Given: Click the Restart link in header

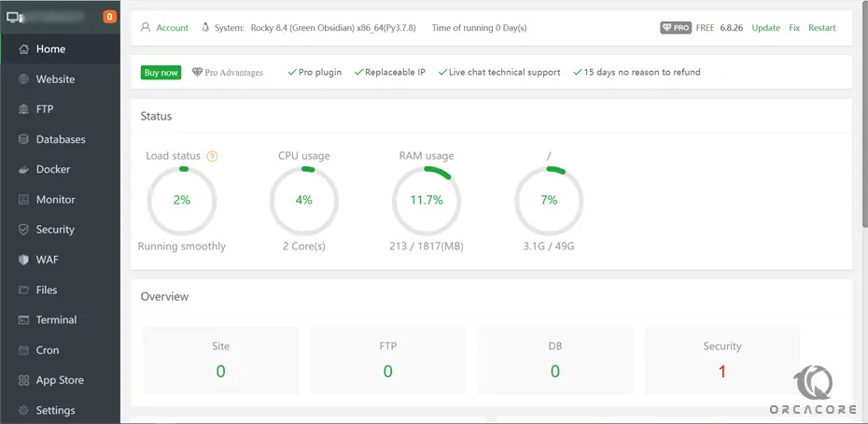Looking at the screenshot, I should click(821, 28).
